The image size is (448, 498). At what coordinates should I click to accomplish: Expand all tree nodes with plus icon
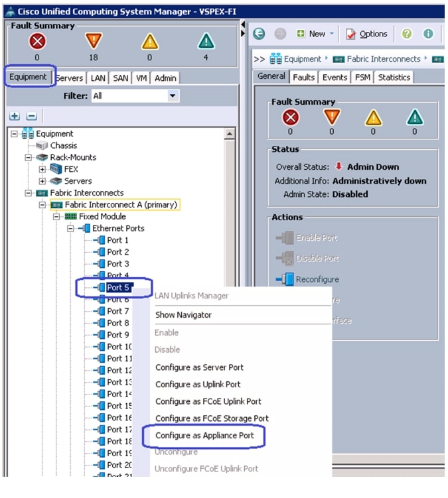pyautogui.click(x=15, y=116)
